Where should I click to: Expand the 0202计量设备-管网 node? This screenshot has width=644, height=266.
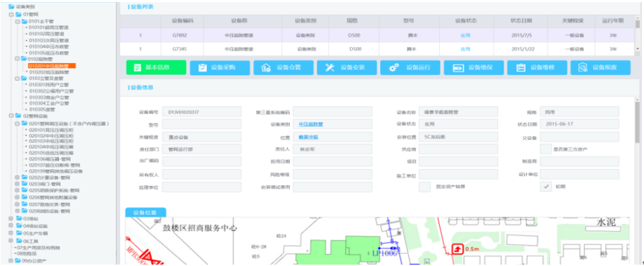pyautogui.click(x=17, y=178)
